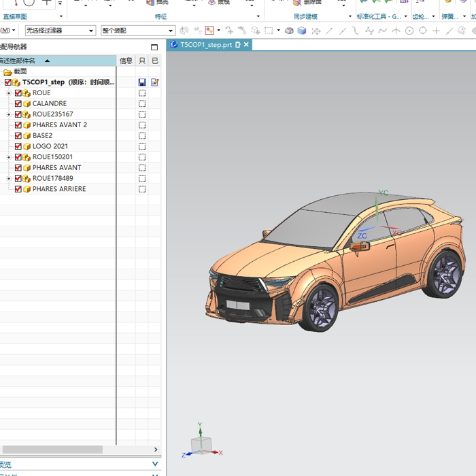Screen dimensions: 476x476
Task: Select the BASE2 component in navigator
Action: [x=42, y=136]
